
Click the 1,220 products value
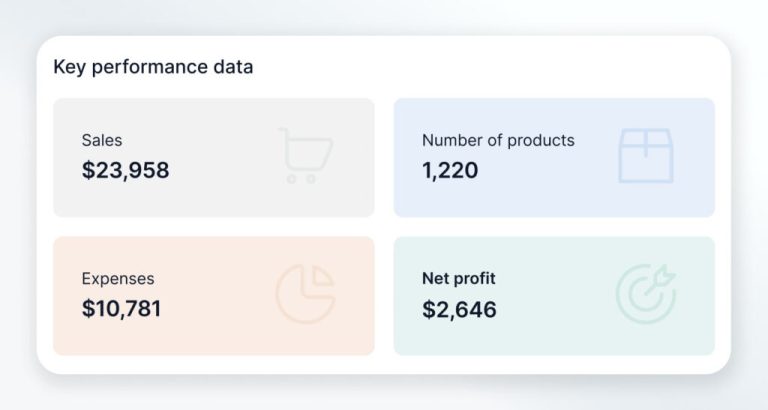[450, 170]
